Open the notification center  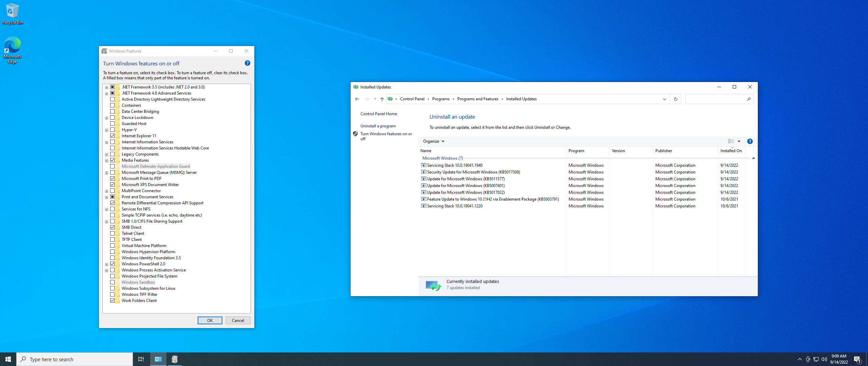click(857, 359)
